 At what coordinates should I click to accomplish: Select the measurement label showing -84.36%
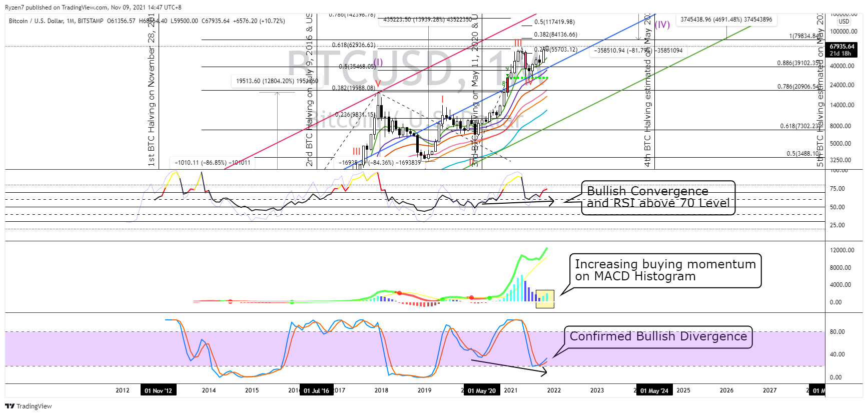[380, 163]
